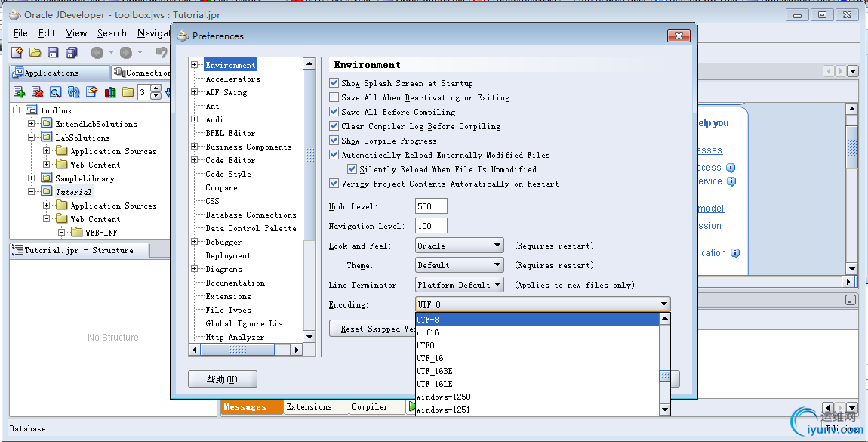This screenshot has height=442, width=868.
Task: Enable Save All When Deactivating or Exiting
Action: pos(334,97)
